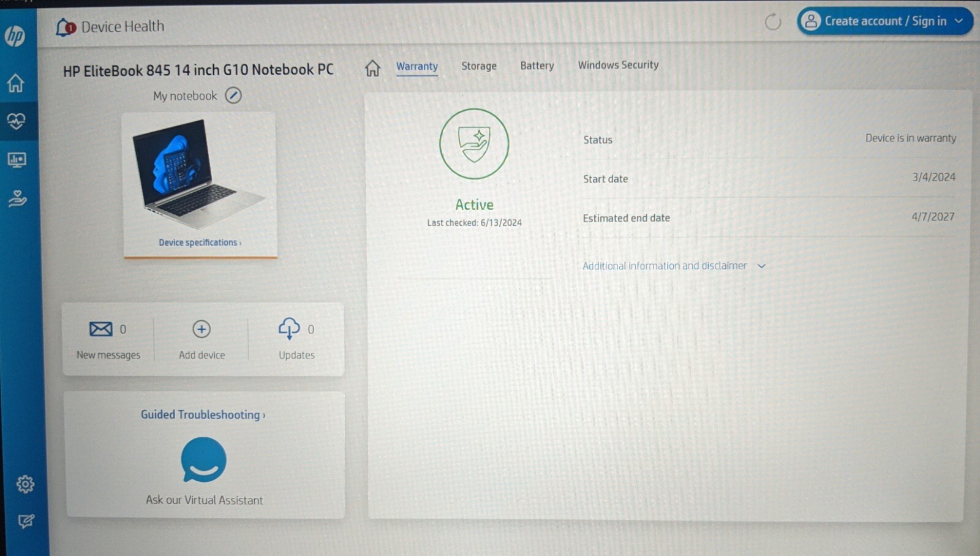This screenshot has height=556, width=980.
Task: Go to the device home tab icon
Action: [372, 67]
